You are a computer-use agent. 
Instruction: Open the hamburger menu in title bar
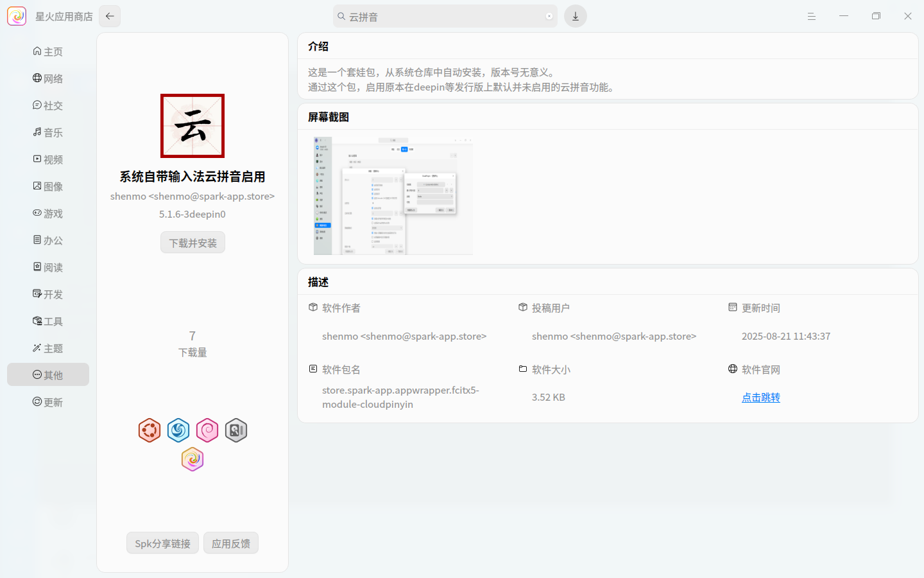pos(812,16)
